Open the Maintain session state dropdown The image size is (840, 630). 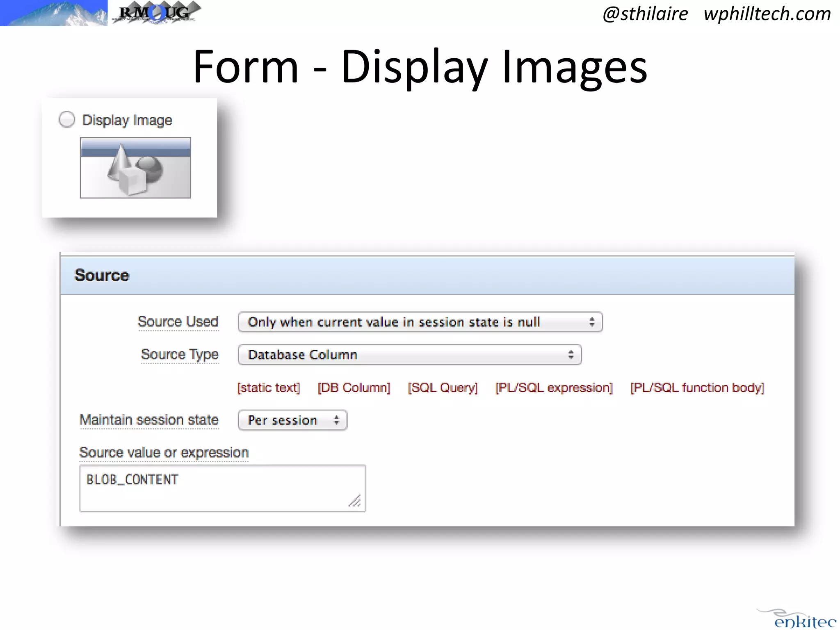point(292,420)
